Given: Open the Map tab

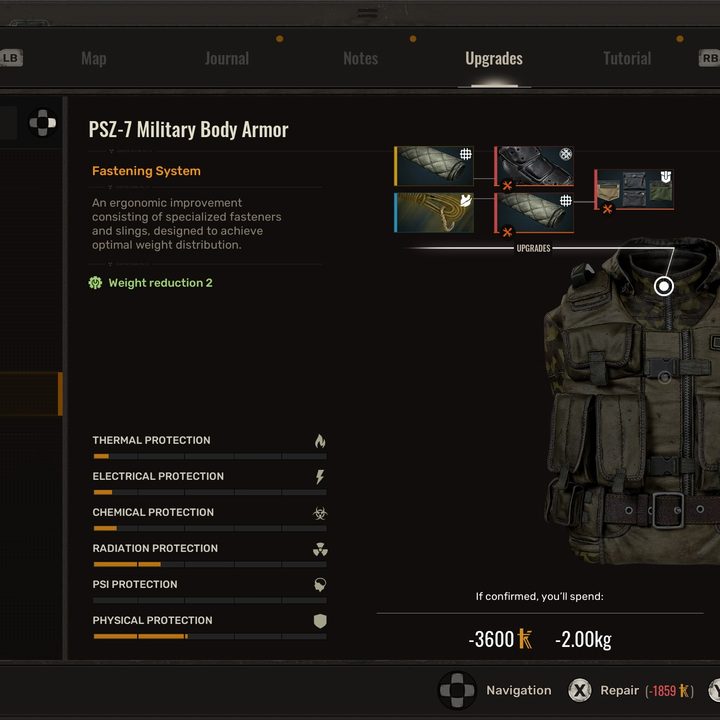Looking at the screenshot, I should (94, 58).
